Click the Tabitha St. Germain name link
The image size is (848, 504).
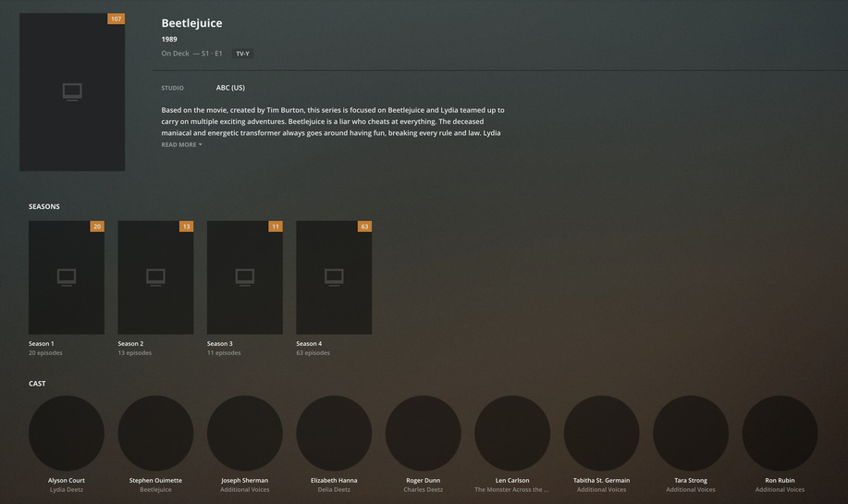(601, 480)
